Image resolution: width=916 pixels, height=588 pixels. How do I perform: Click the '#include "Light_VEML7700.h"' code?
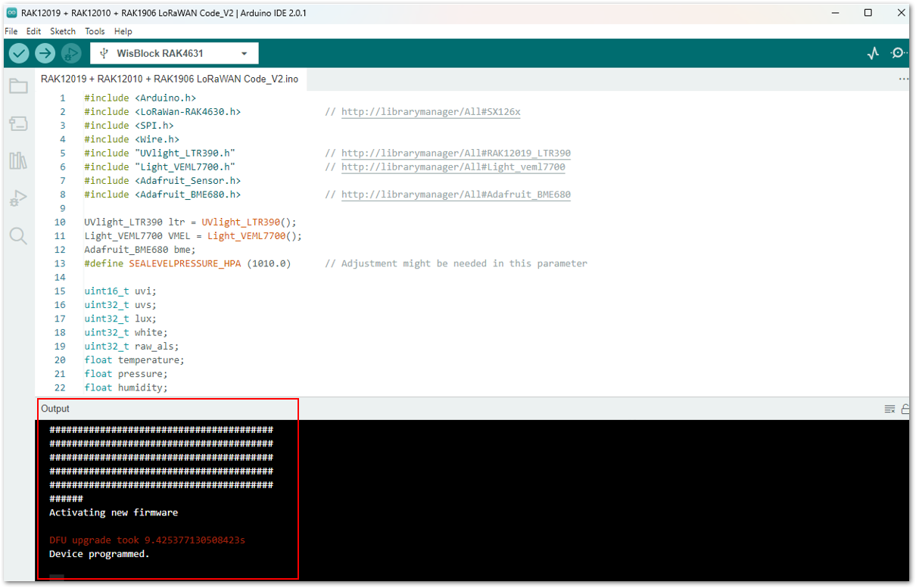pyautogui.click(x=160, y=167)
